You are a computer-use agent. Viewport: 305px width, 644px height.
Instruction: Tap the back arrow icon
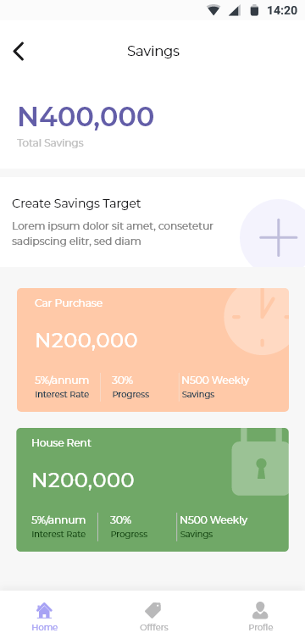19,52
